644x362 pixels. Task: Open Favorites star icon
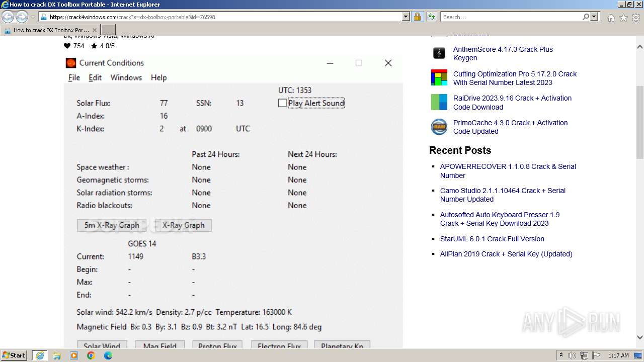click(x=623, y=18)
